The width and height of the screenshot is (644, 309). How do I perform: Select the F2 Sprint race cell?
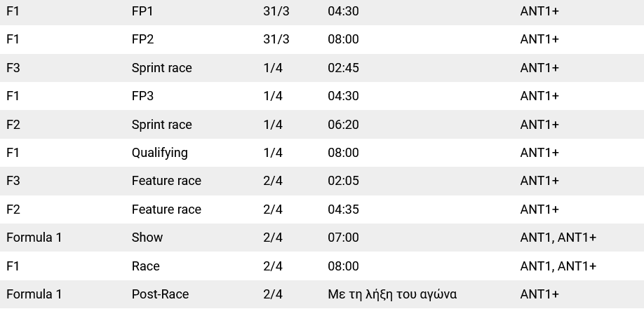(161, 125)
